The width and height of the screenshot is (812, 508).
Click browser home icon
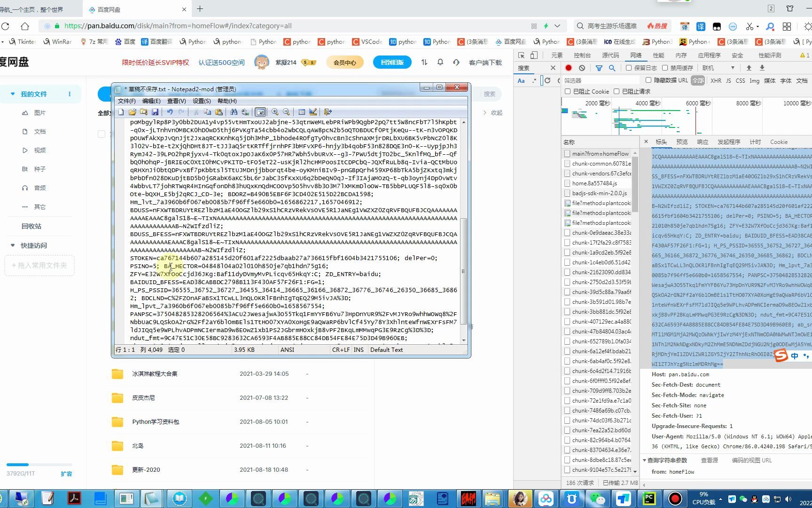(24, 26)
